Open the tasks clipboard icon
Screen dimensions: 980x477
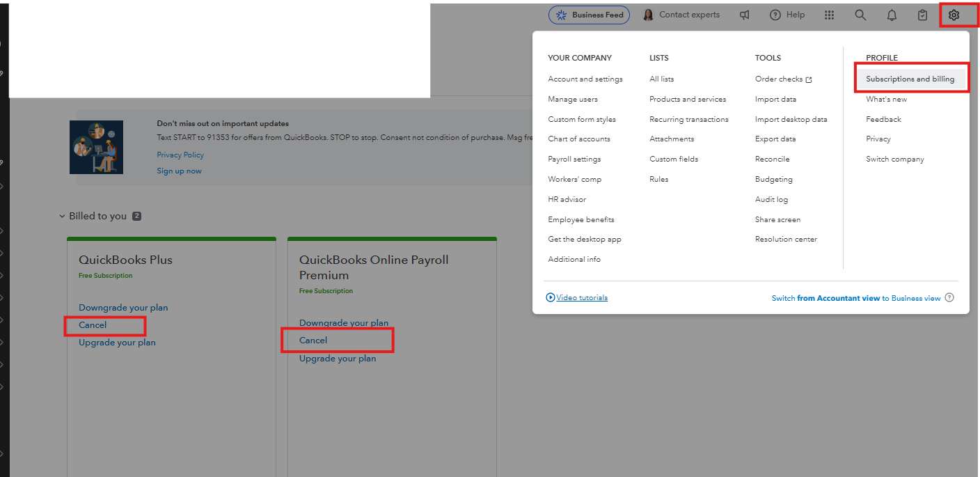pyautogui.click(x=922, y=15)
